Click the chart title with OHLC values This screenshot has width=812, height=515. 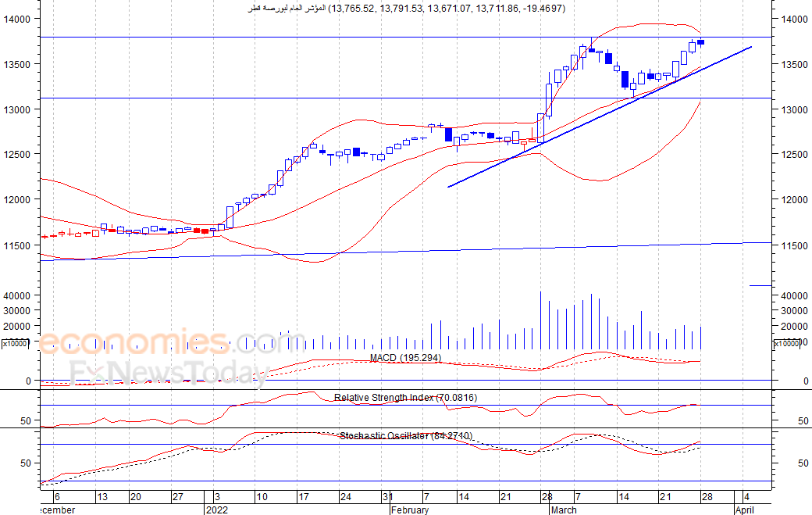(407, 9)
